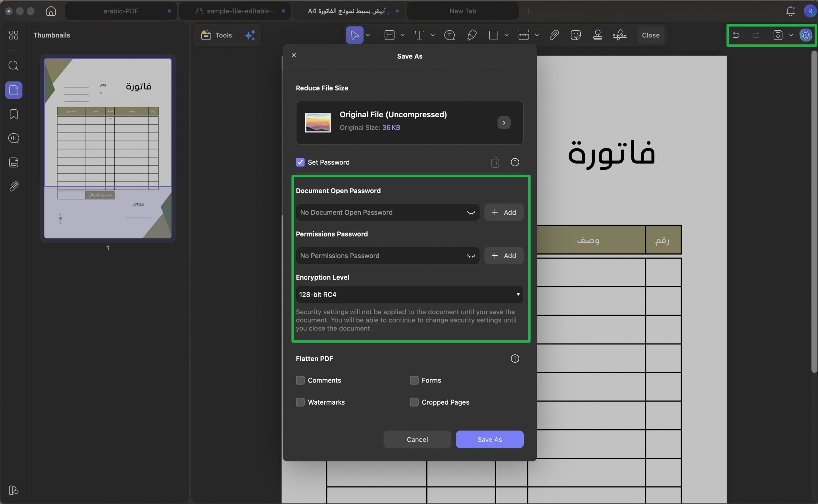The image size is (818, 504).
Task: Expand rectangle shape dropdown arrow
Action: (x=506, y=35)
